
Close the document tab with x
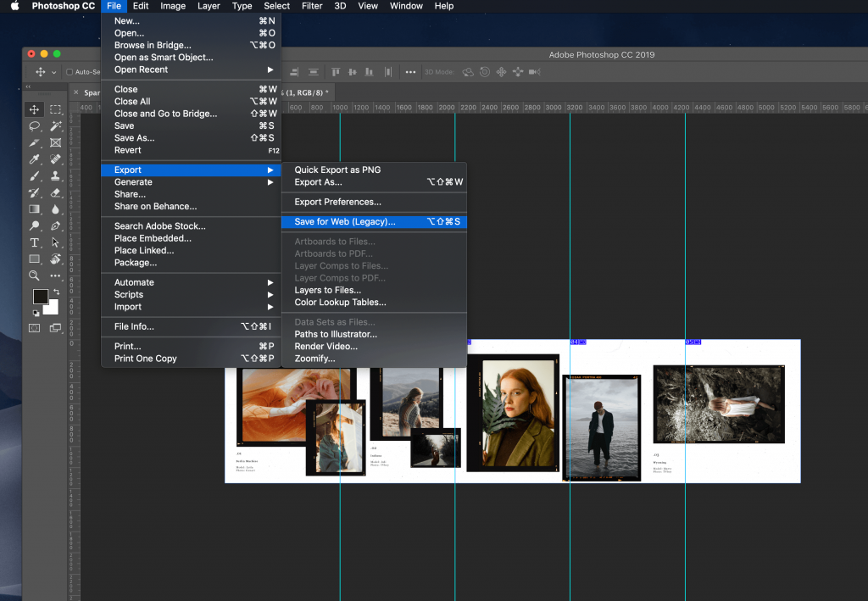[x=76, y=92]
